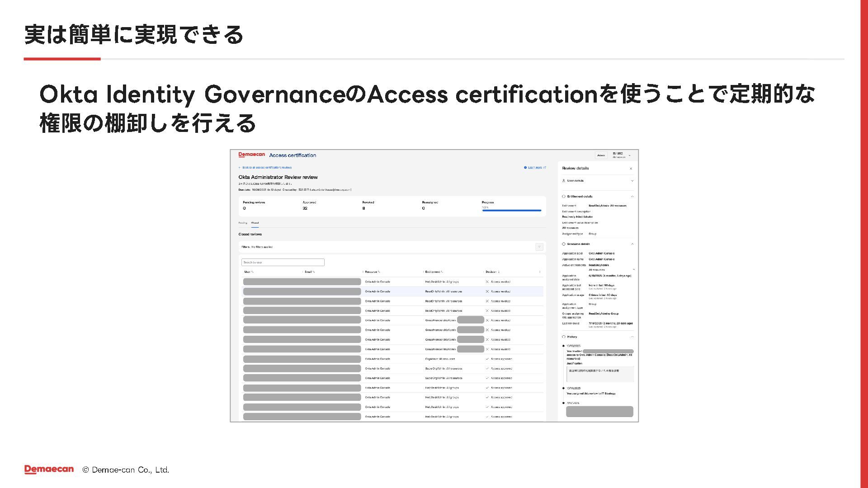Switch to the Pending tab

pos(243,223)
